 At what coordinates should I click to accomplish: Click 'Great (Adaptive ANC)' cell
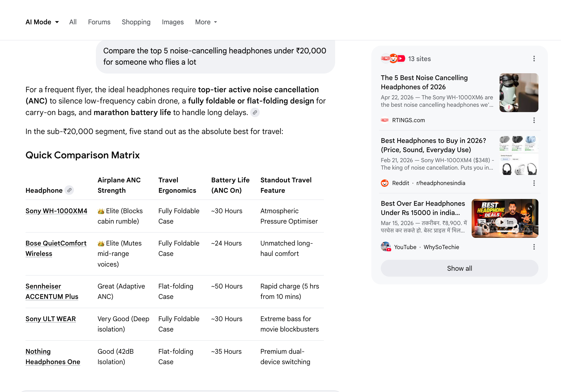point(121,291)
